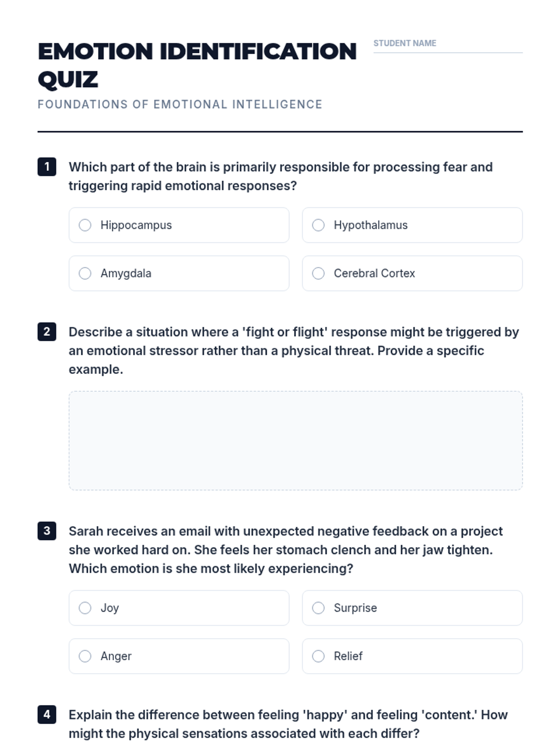Click the happy versus content question text

click(287, 724)
